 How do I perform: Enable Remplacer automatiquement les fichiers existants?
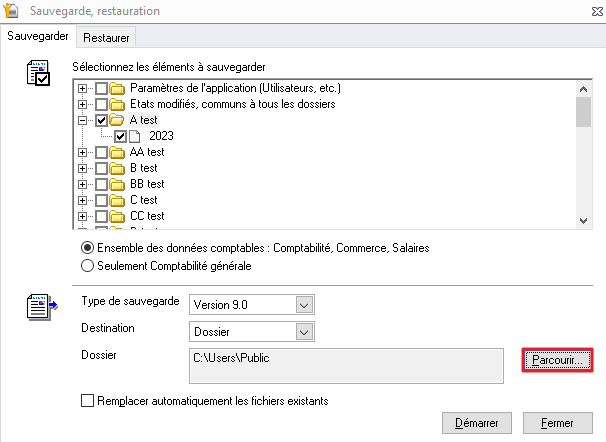(x=88, y=401)
